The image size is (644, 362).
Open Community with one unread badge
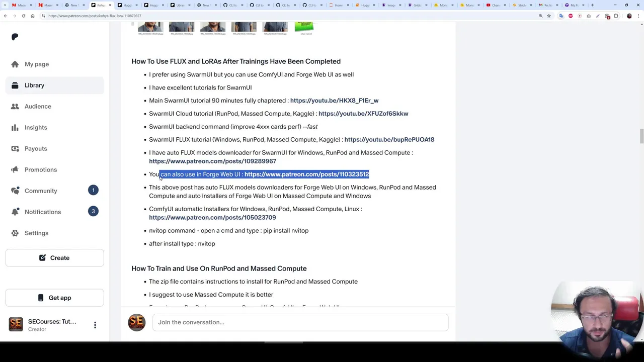tap(54, 191)
